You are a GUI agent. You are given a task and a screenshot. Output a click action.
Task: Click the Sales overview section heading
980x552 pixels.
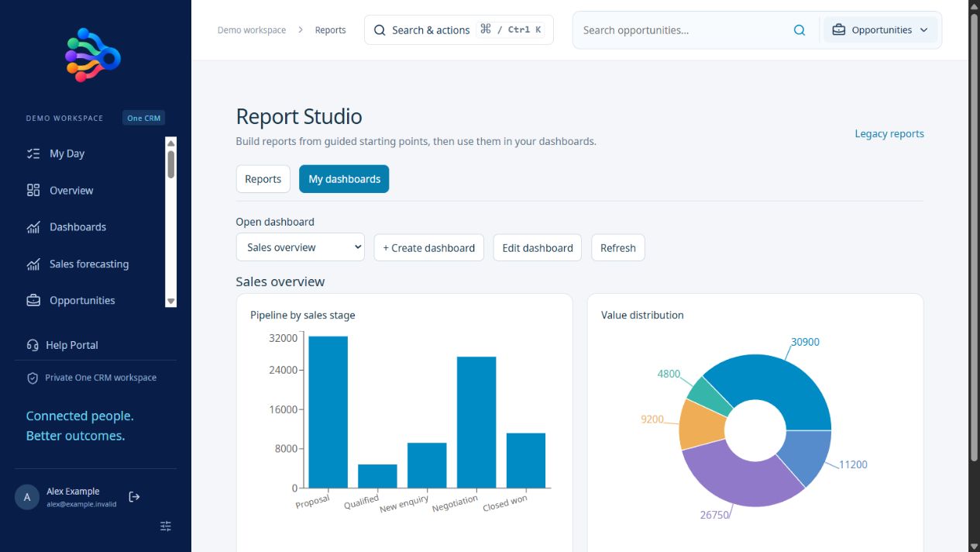point(280,281)
